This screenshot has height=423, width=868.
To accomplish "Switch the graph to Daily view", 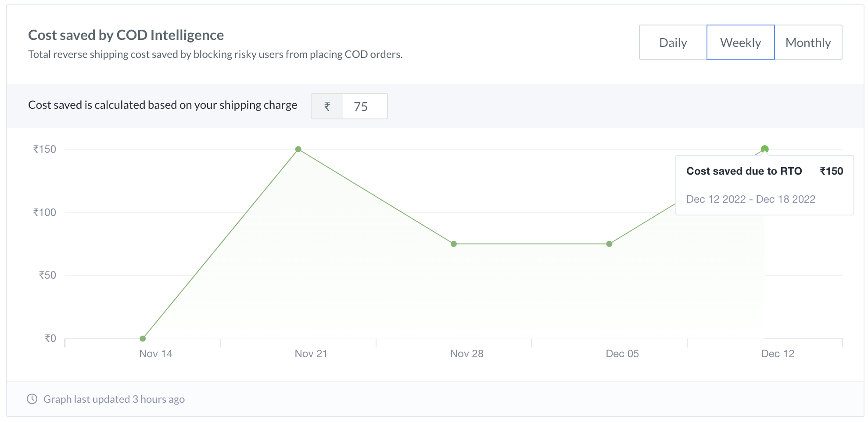I will coord(673,42).
